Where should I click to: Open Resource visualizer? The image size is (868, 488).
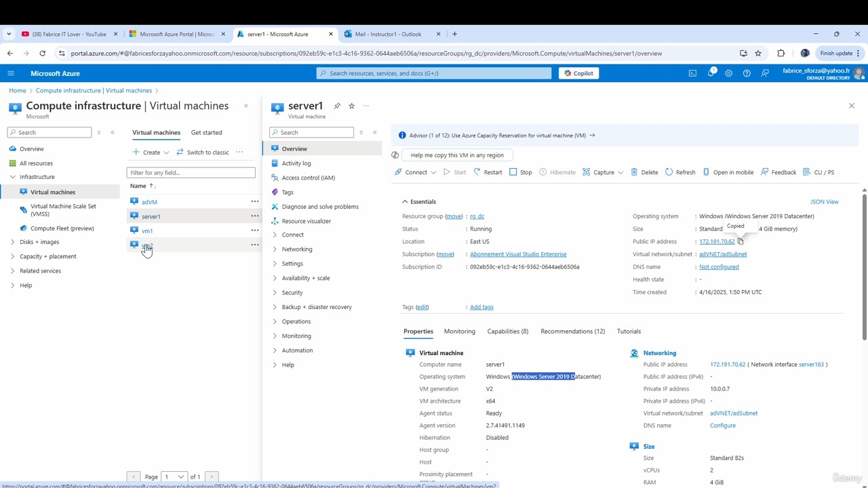click(307, 221)
